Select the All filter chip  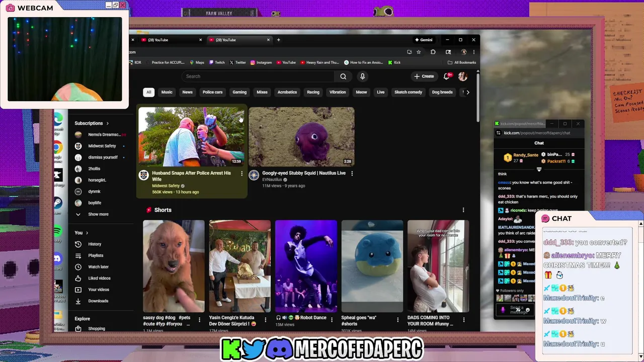tap(148, 92)
